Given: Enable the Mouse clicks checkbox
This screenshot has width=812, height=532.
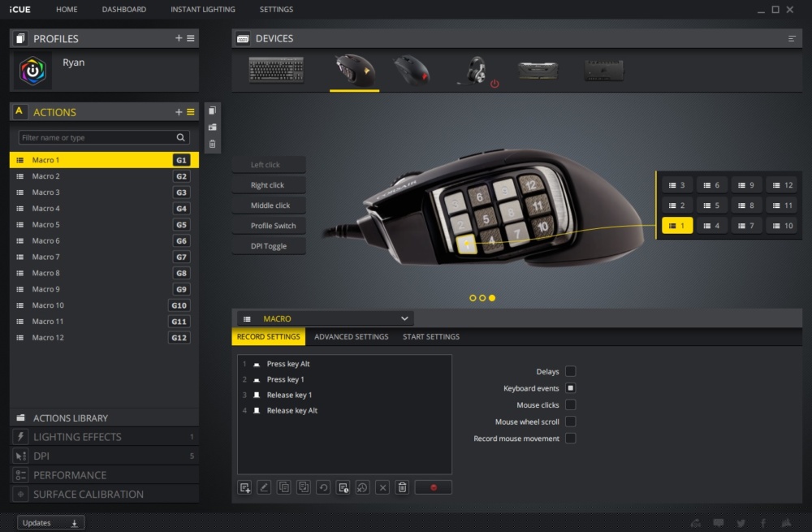Looking at the screenshot, I should (x=571, y=404).
